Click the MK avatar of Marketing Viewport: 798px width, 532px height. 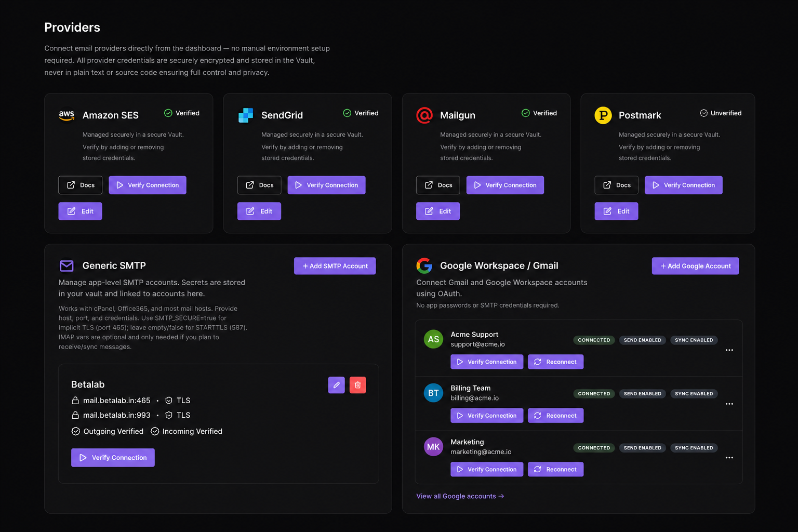click(x=433, y=447)
